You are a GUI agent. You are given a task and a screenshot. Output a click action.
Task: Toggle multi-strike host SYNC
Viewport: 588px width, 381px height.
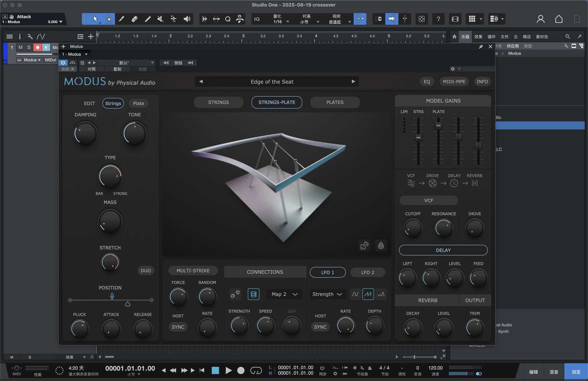178,327
